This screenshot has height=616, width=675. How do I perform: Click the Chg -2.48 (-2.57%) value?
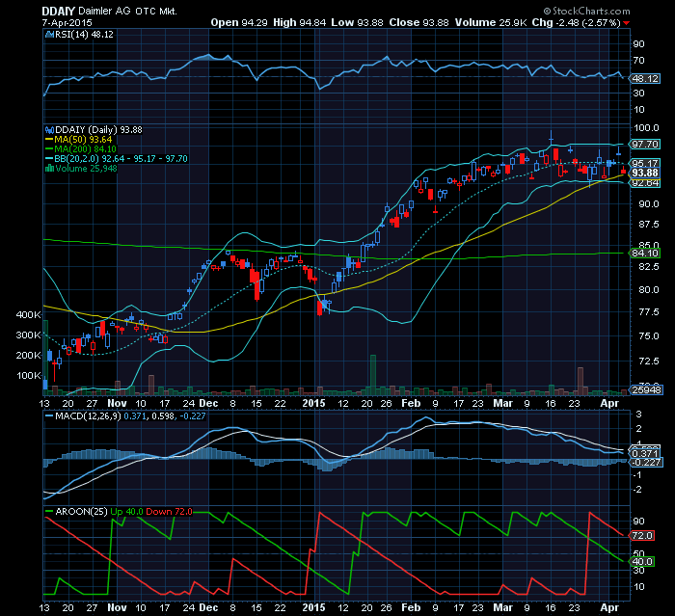(x=577, y=22)
